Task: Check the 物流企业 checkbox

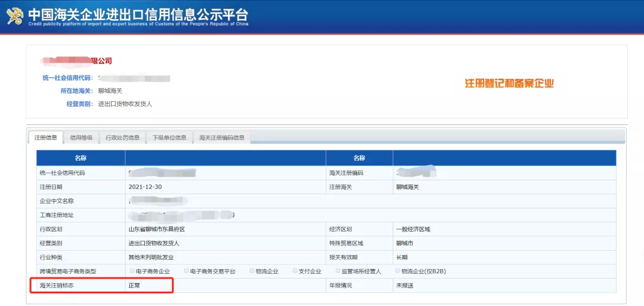Action: 252,271
